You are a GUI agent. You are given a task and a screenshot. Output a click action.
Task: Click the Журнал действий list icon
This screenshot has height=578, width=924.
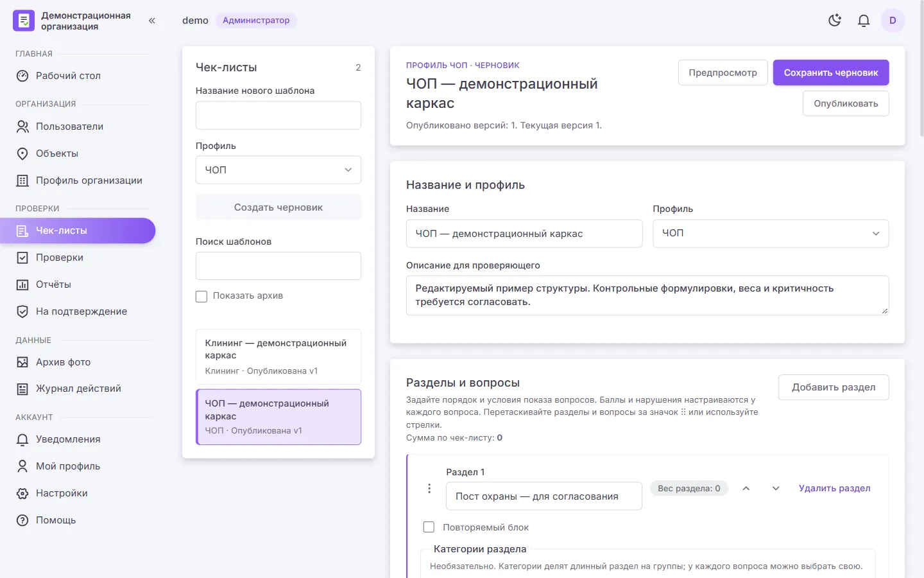click(22, 389)
